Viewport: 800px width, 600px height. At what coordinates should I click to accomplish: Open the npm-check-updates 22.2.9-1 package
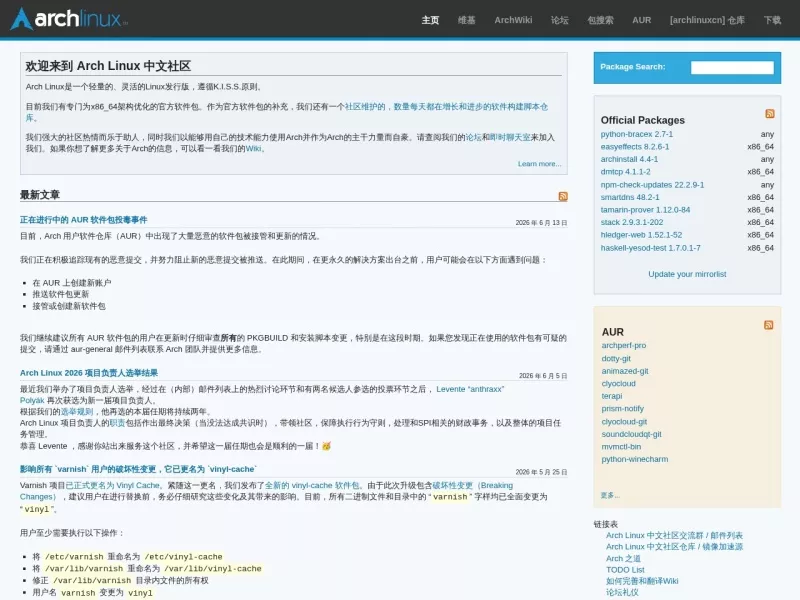tap(652, 185)
